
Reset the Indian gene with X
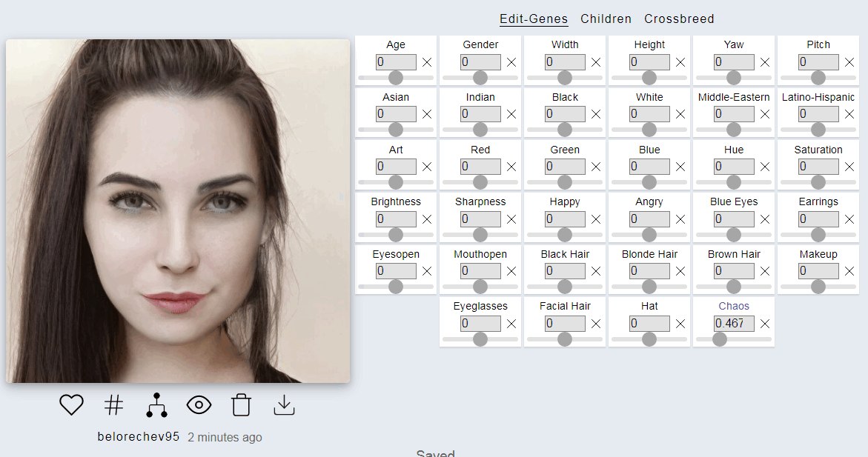tap(511, 114)
